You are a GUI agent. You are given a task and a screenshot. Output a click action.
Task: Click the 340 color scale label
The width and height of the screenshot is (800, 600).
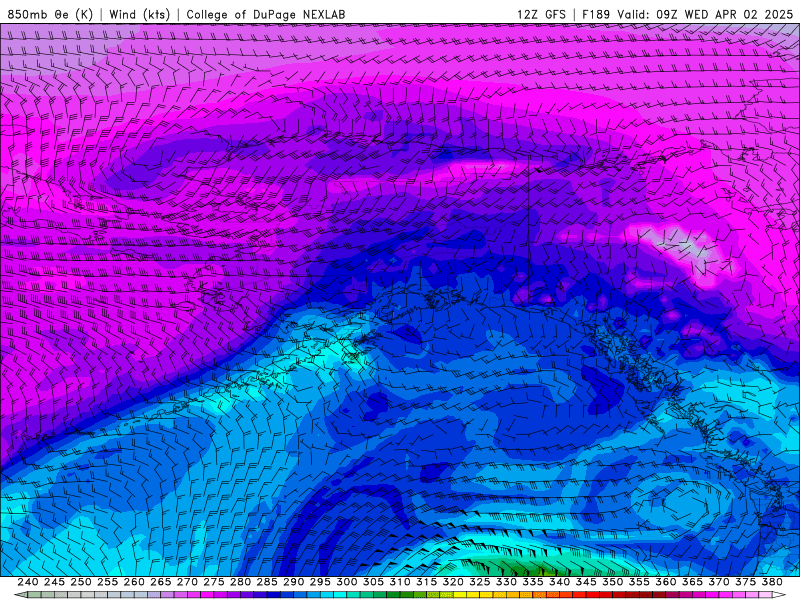(559, 582)
